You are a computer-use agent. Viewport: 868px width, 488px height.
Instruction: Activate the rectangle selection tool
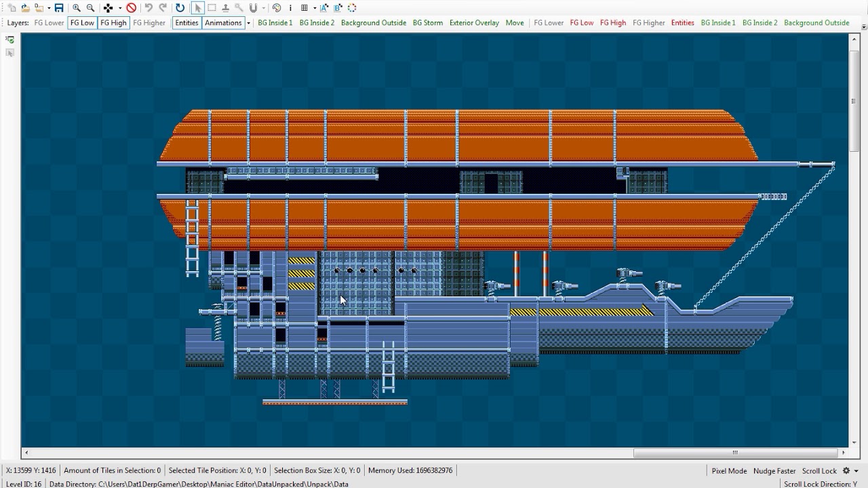pos(212,8)
